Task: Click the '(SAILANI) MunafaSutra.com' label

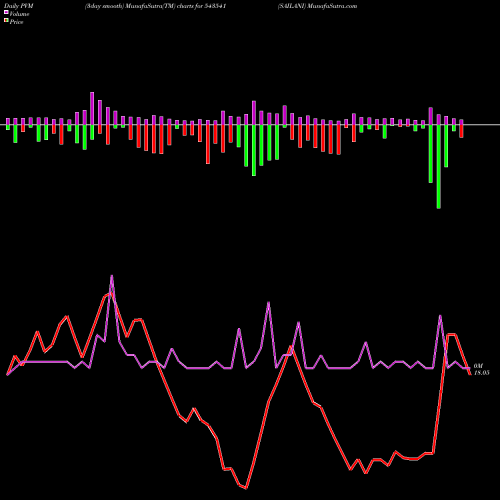Action: click(x=317, y=6)
